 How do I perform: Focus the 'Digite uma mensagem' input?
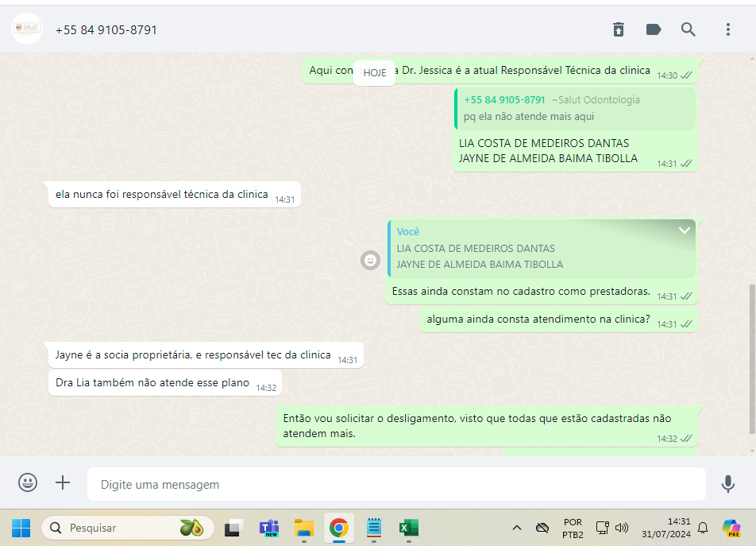click(x=396, y=484)
